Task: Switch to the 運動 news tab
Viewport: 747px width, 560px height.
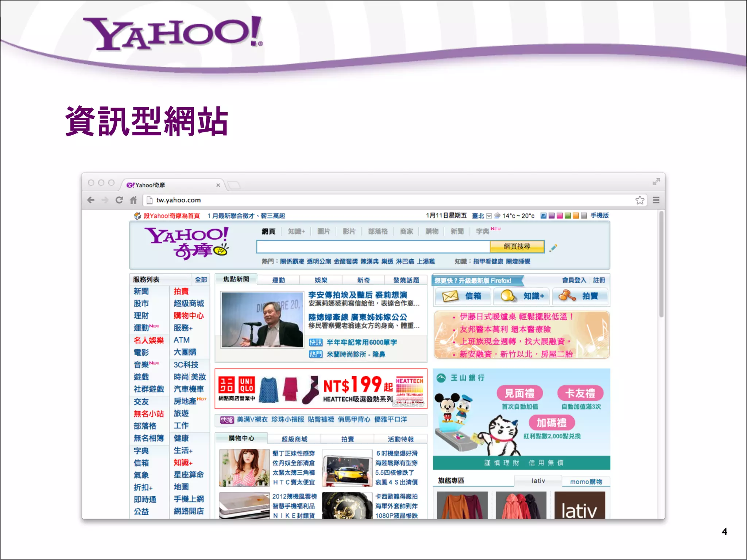Action: (x=278, y=280)
